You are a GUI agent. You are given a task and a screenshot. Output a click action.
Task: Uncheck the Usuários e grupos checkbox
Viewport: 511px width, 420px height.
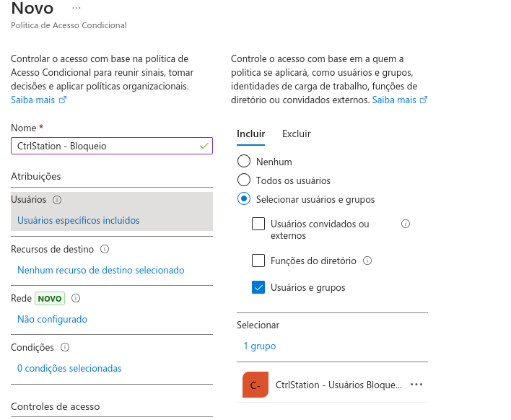(x=258, y=287)
